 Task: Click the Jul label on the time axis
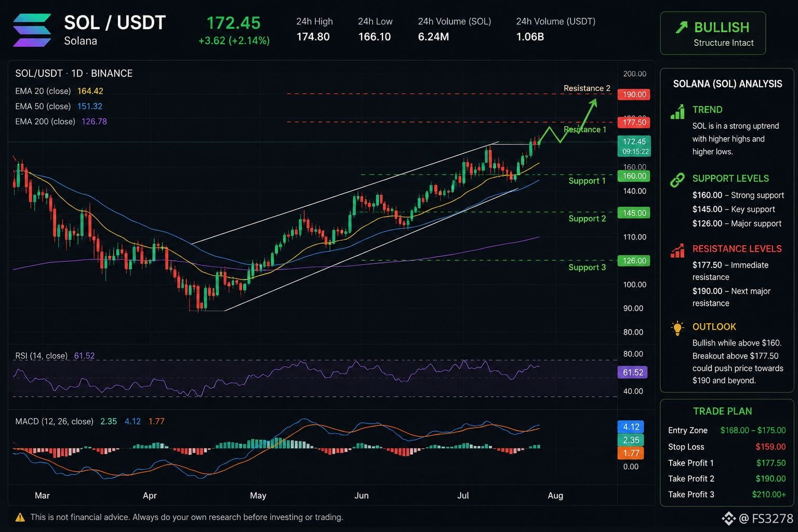click(463, 496)
